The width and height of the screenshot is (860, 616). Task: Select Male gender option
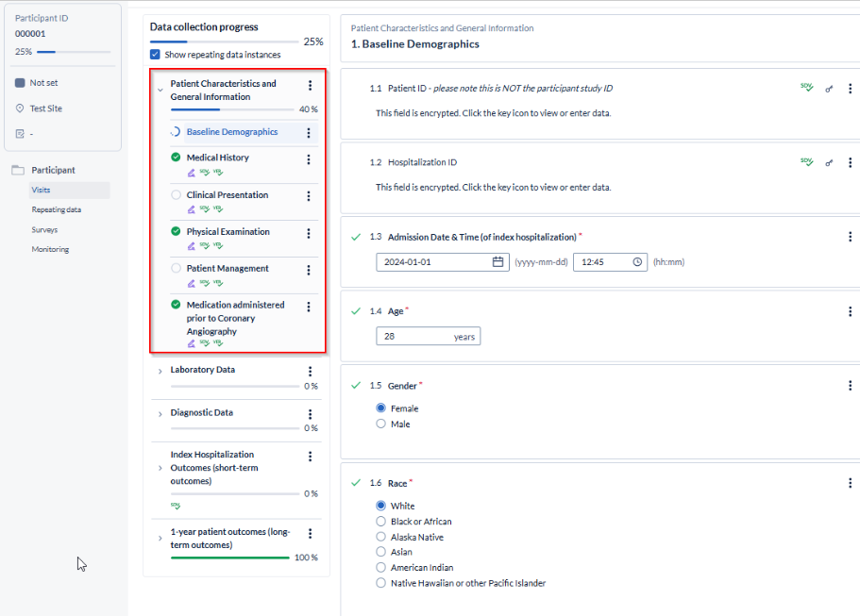click(380, 424)
